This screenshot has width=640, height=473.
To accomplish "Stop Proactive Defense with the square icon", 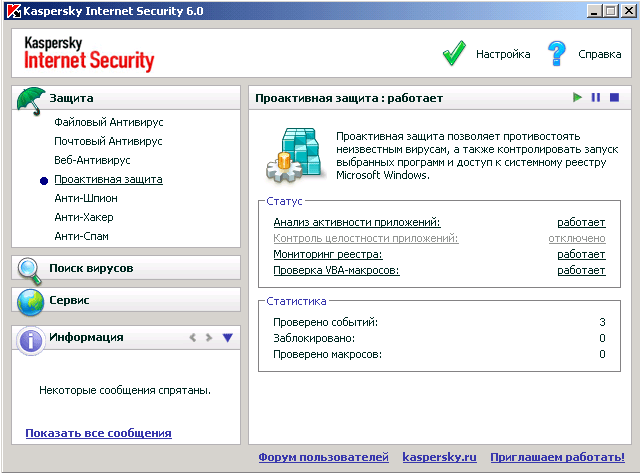I will 614,98.
